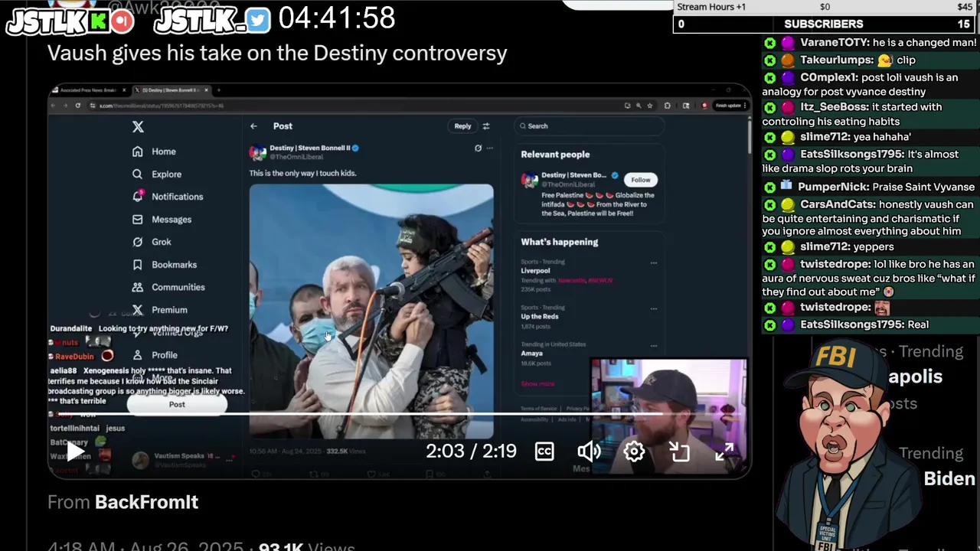The height and width of the screenshot is (551, 980).
Task: Enter fullscreen mode on the video
Action: pyautogui.click(x=724, y=452)
